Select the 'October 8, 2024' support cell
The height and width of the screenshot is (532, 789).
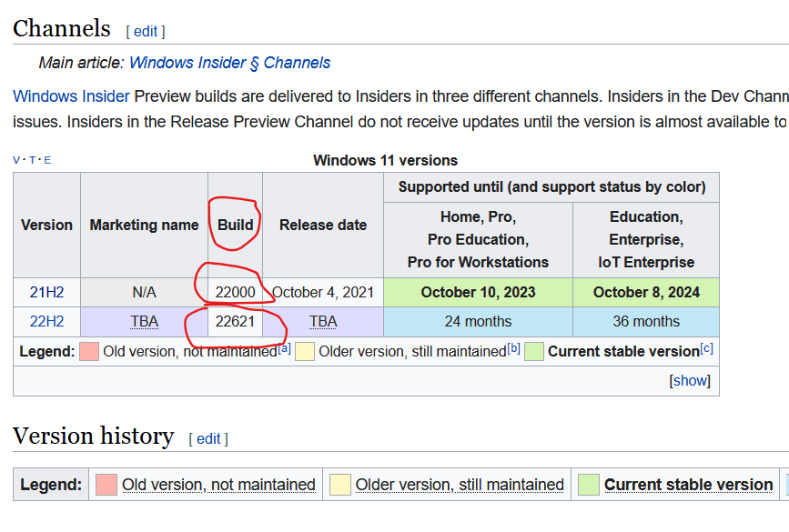(x=646, y=292)
